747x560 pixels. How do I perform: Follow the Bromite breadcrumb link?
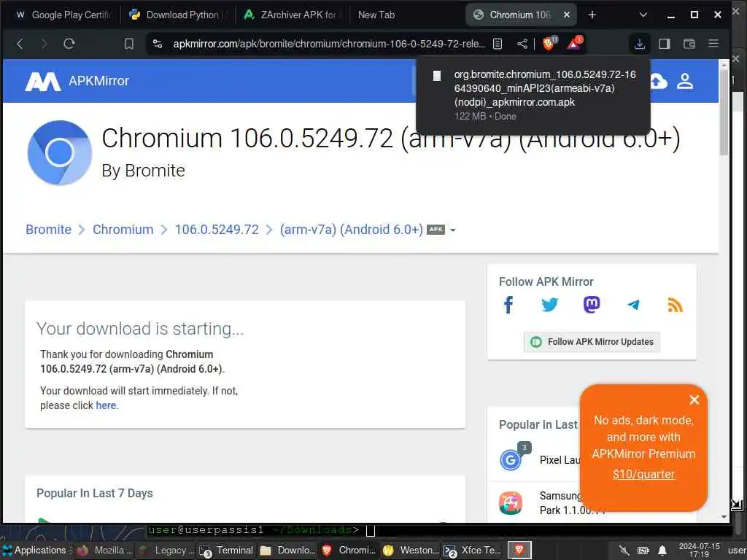click(49, 230)
